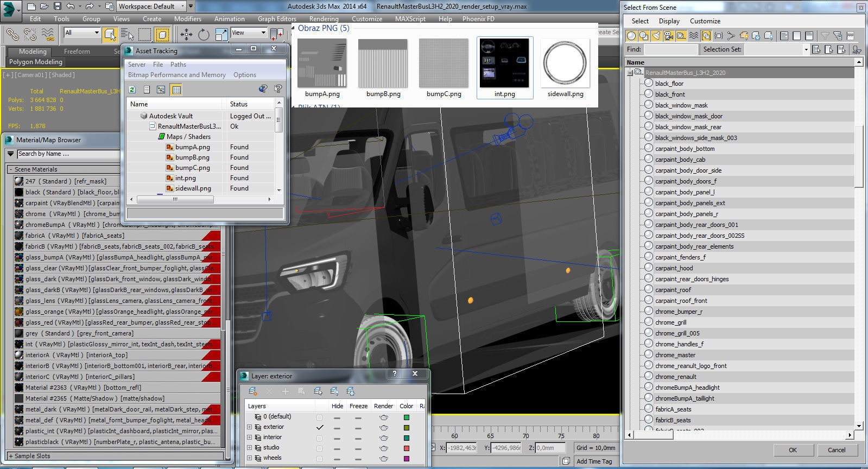Expand the wheels layer tree node
The height and width of the screenshot is (469, 868).
point(250,458)
